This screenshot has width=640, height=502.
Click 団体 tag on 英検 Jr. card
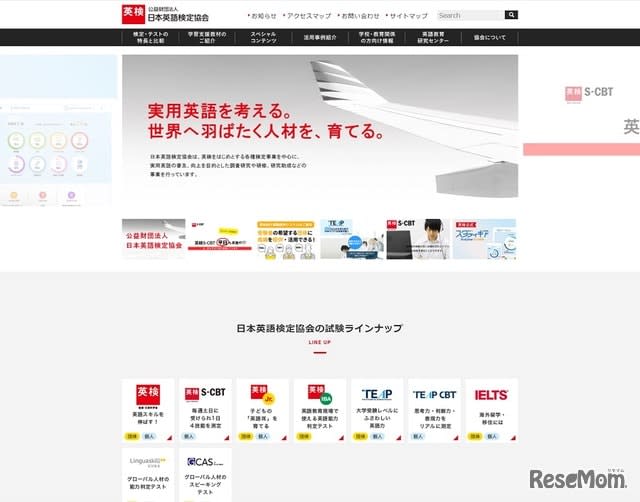(246, 436)
